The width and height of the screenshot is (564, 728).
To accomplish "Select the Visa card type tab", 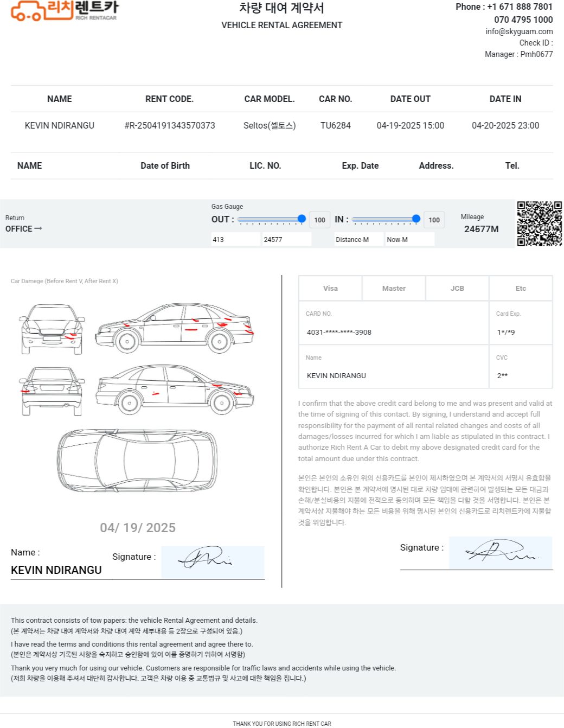I will (330, 288).
